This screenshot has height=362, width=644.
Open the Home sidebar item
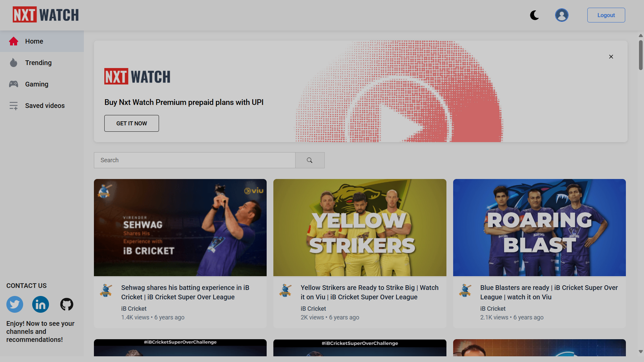34,41
